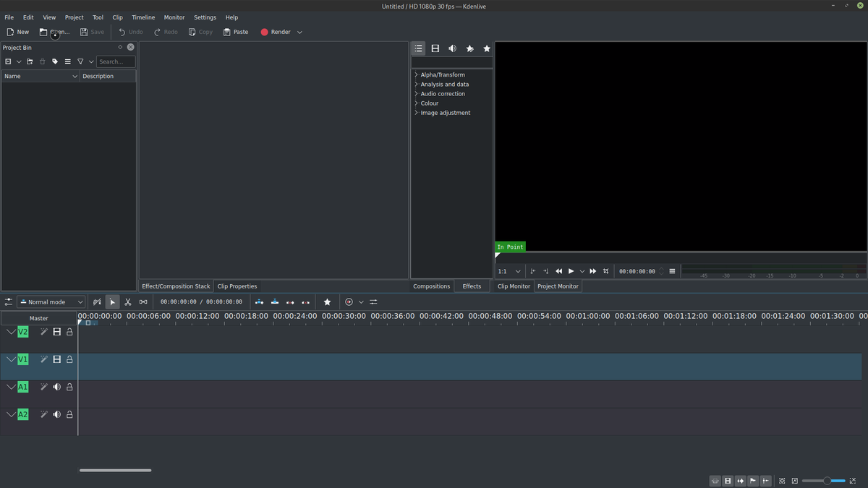Collapse track V2 chevron
This screenshot has width=868, height=488.
pos(11,332)
